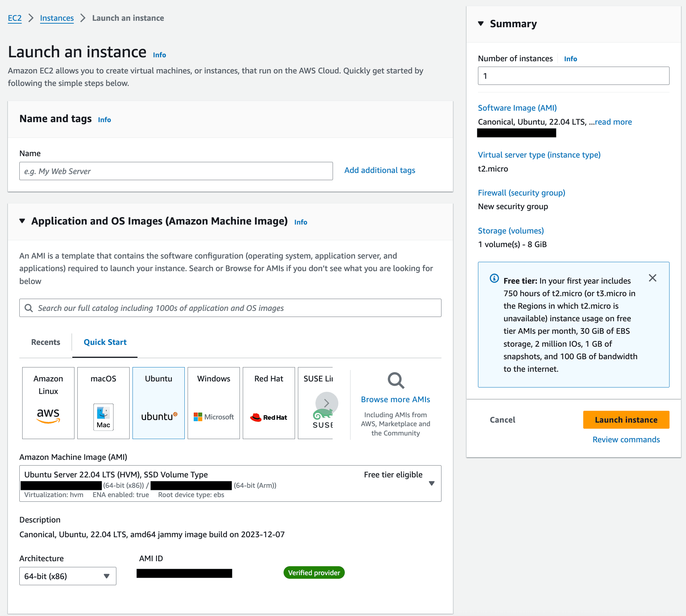
Task: Click the Browse more AMIs magnifier icon
Action: coord(396,380)
